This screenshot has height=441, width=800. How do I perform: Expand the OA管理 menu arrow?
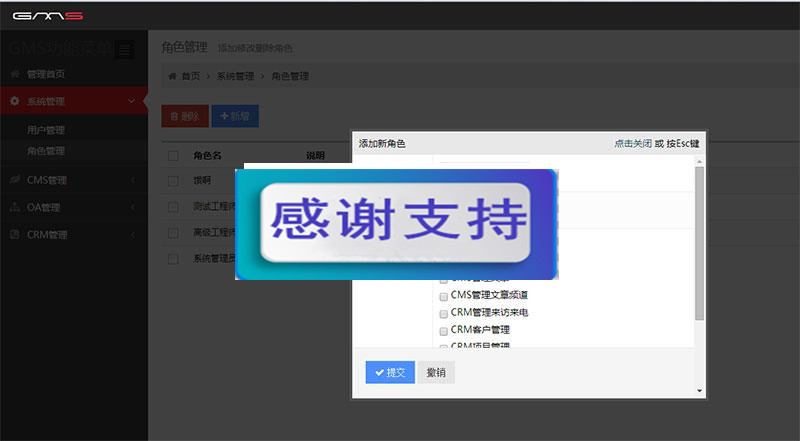(x=133, y=207)
